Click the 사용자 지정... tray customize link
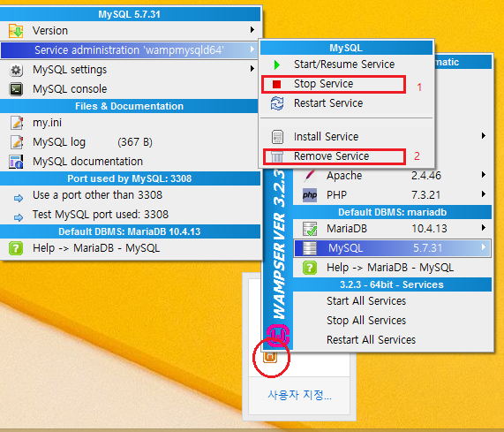504x432 pixels. (299, 395)
